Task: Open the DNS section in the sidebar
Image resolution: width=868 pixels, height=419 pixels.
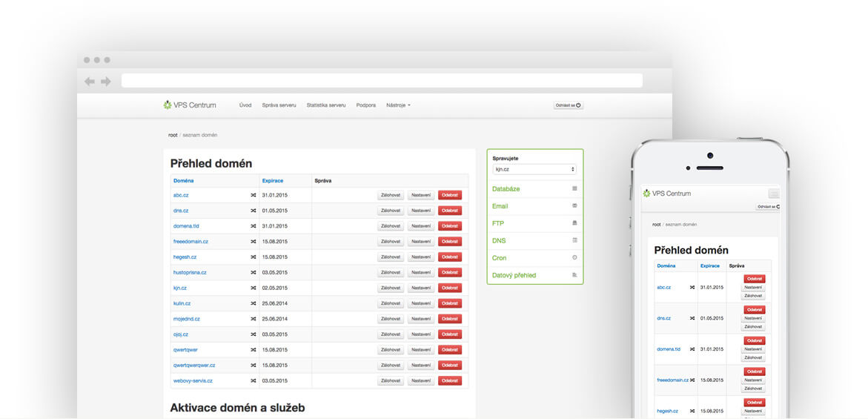Action: (x=499, y=240)
